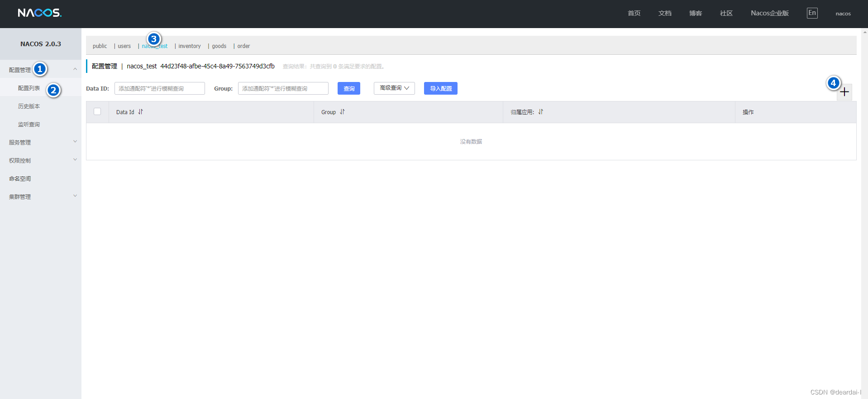
Task: Tick the select-all checkbox in table header
Action: pos(97,111)
